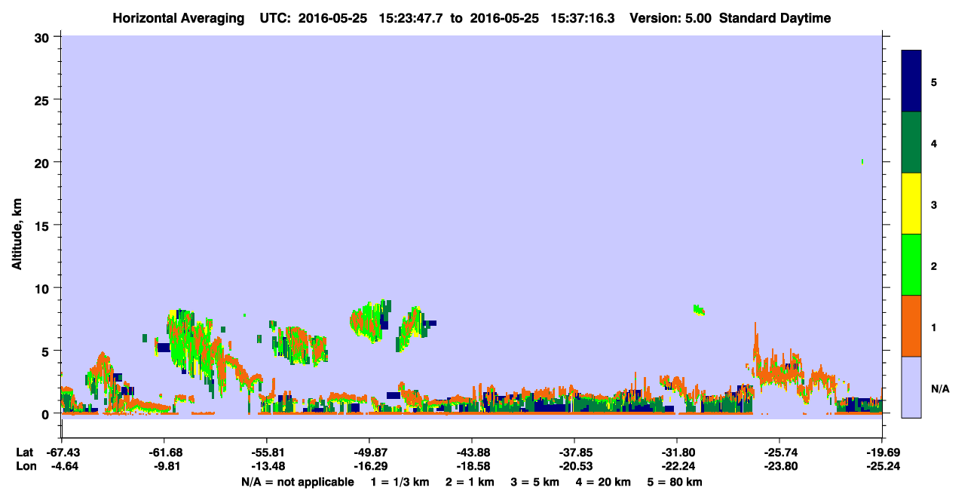Click legend text 'N/A = not applicable'

(297, 482)
